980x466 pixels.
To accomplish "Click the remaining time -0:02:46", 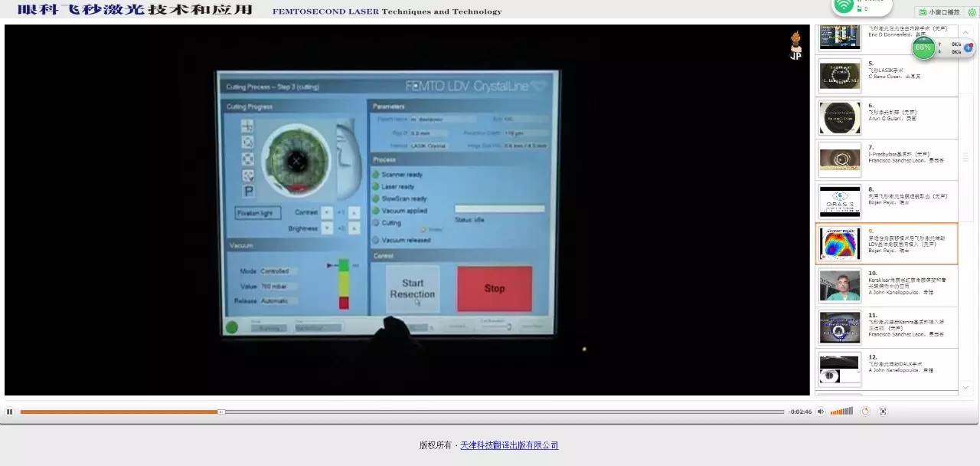I will (x=800, y=412).
